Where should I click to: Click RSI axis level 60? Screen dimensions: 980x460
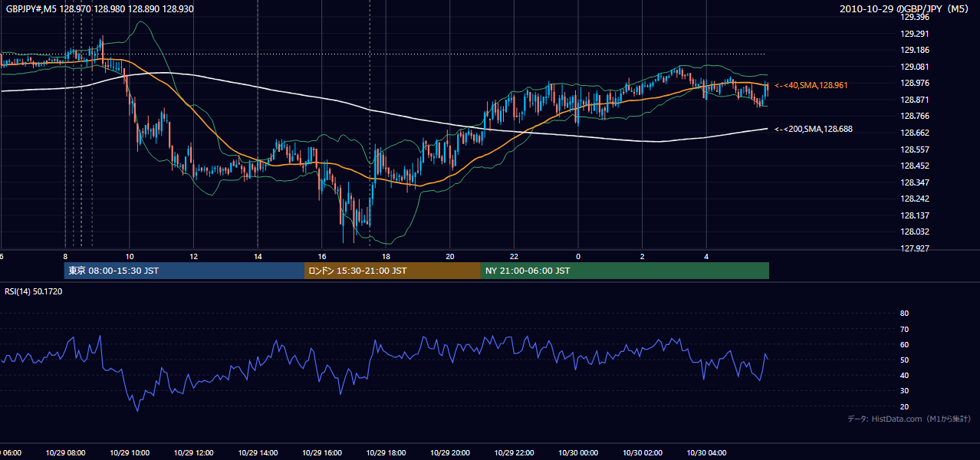point(904,345)
